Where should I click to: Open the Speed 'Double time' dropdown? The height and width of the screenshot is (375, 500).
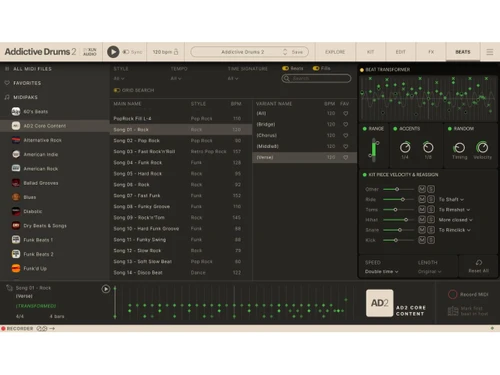[381, 272]
